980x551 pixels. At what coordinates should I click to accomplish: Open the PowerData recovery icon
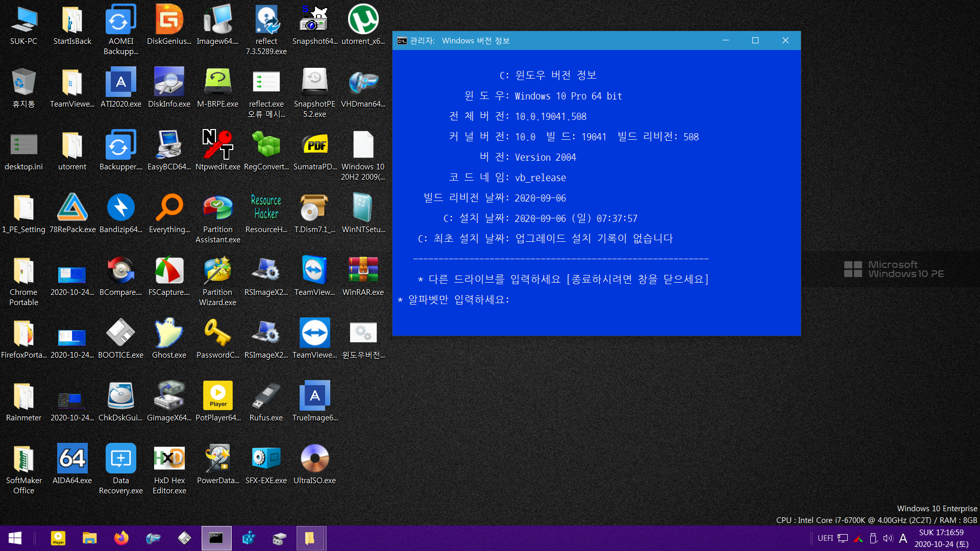[217, 464]
